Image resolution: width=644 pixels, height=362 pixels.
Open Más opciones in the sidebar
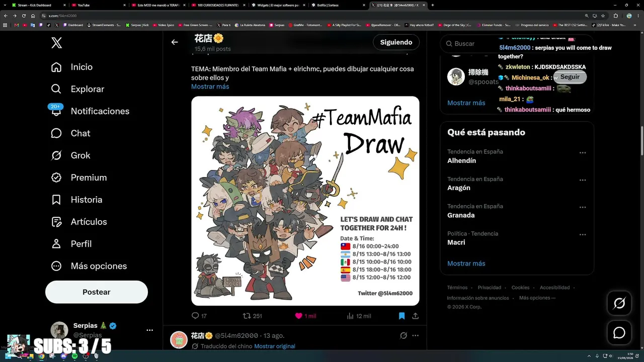[89, 266]
